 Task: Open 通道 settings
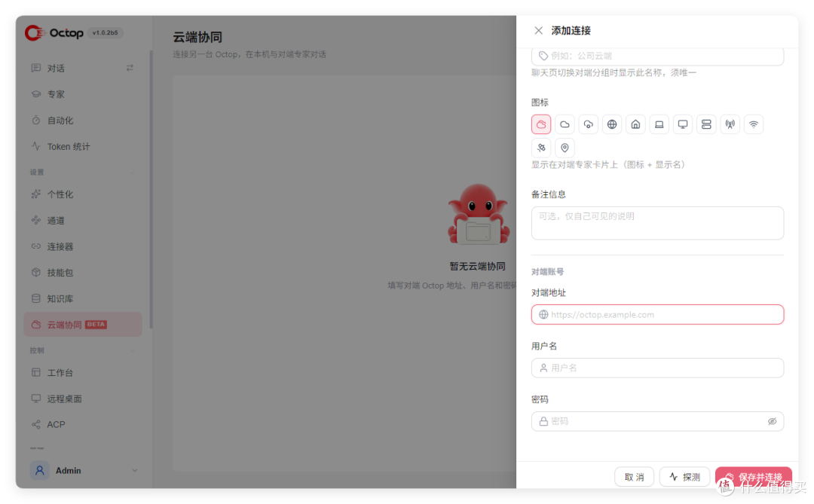point(83,220)
